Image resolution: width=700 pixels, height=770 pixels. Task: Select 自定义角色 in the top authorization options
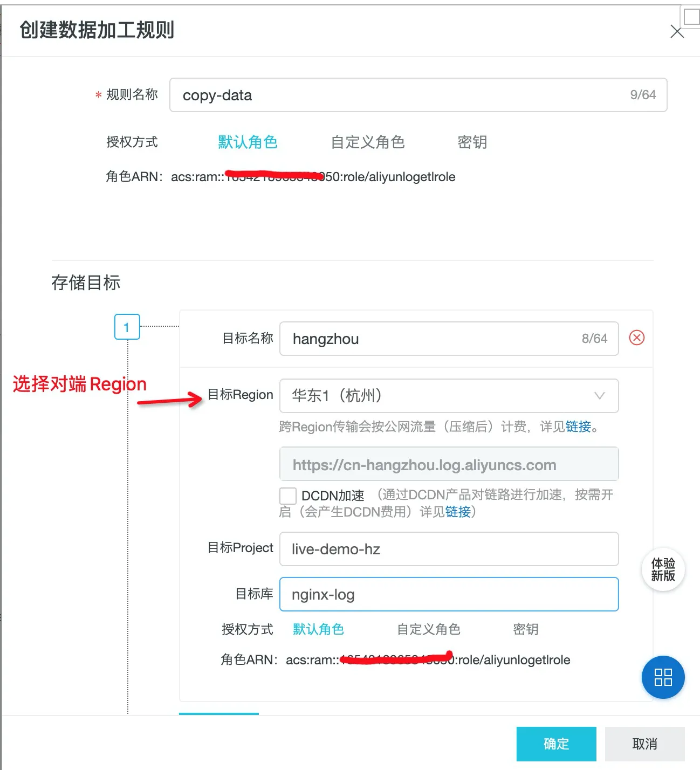pyautogui.click(x=368, y=142)
